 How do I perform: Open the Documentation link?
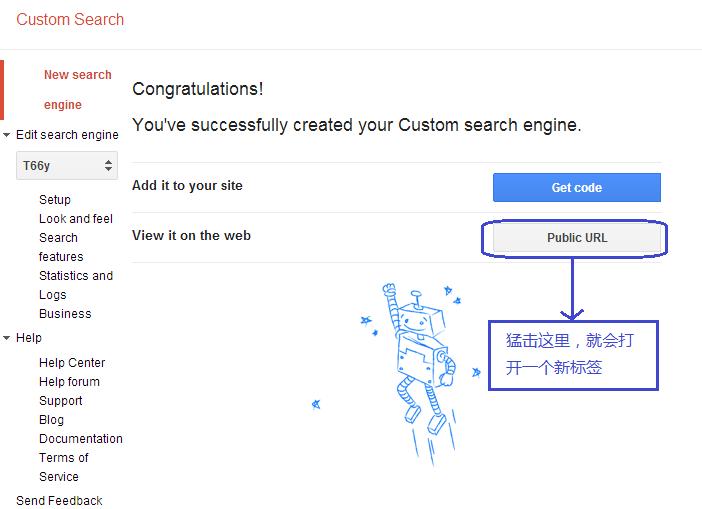pyautogui.click(x=81, y=439)
